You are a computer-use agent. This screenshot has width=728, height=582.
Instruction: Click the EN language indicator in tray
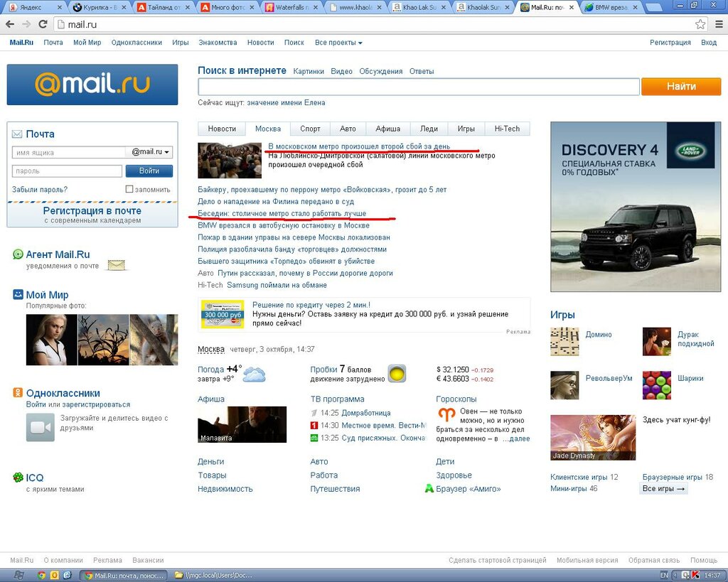(664, 576)
